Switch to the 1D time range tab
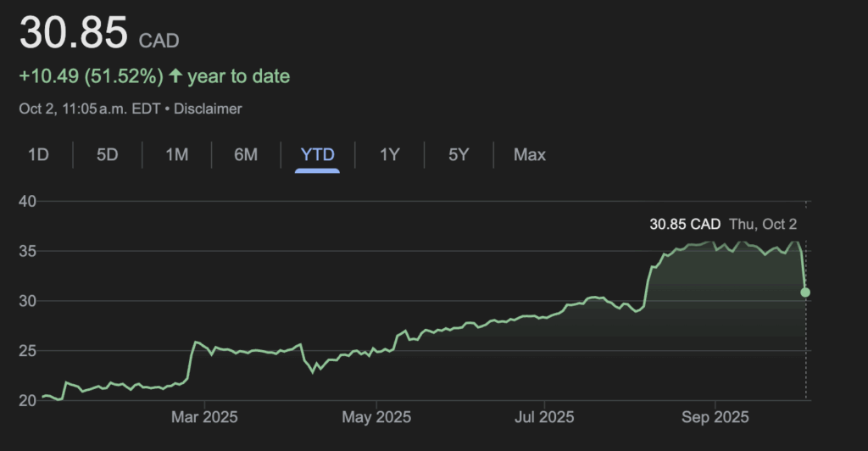The image size is (868, 451). 38,155
